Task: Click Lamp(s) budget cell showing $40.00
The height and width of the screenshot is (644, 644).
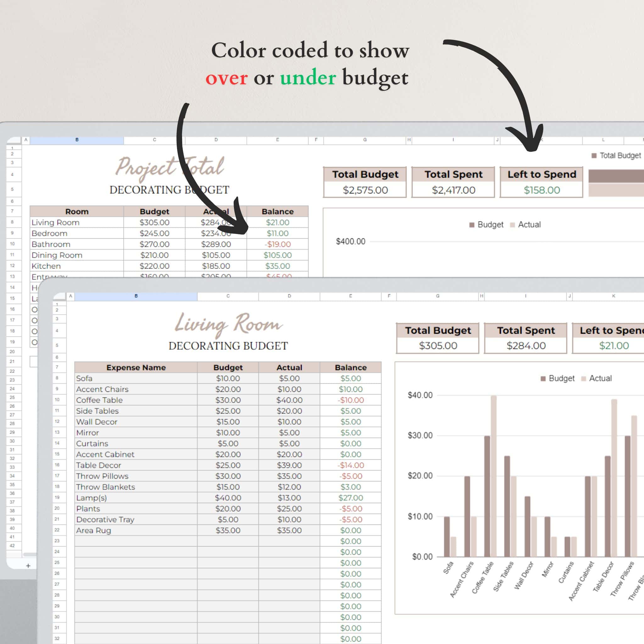Action: coord(228,498)
